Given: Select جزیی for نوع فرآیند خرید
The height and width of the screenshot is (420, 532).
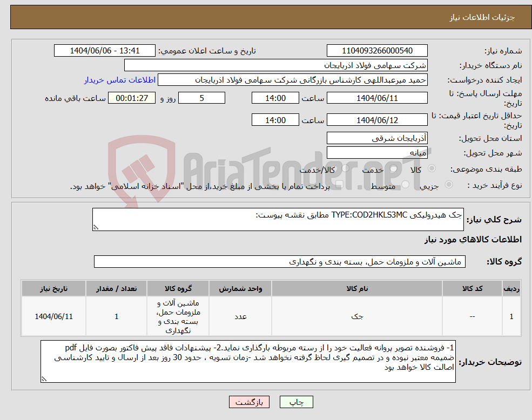Looking at the screenshot, I should [x=448, y=185].
